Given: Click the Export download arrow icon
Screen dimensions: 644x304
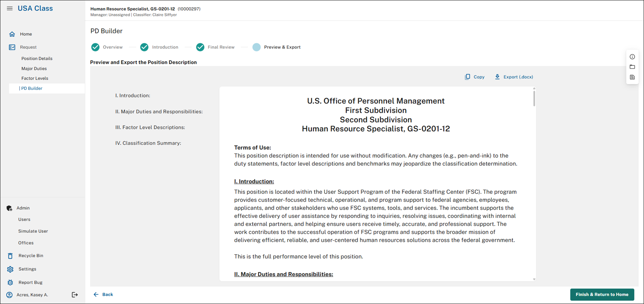Looking at the screenshot, I should 497,77.
